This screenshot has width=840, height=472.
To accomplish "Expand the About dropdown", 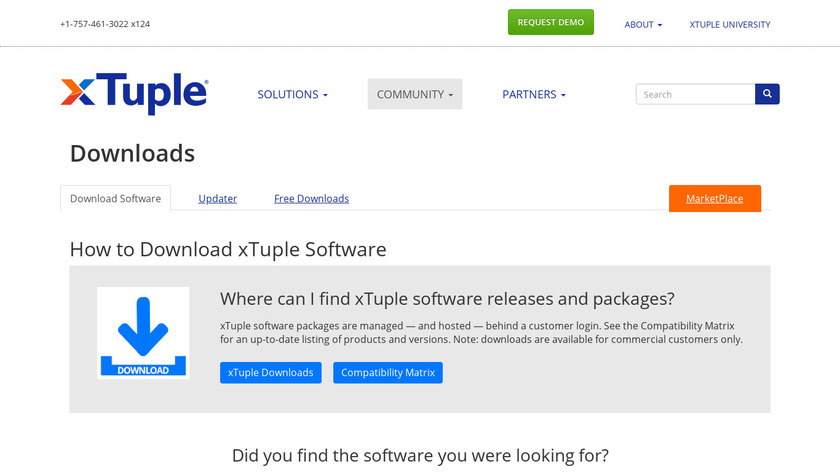I will [643, 25].
